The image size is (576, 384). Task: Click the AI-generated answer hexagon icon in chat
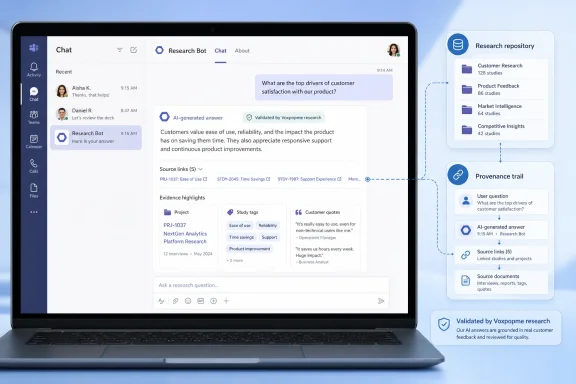click(164, 117)
